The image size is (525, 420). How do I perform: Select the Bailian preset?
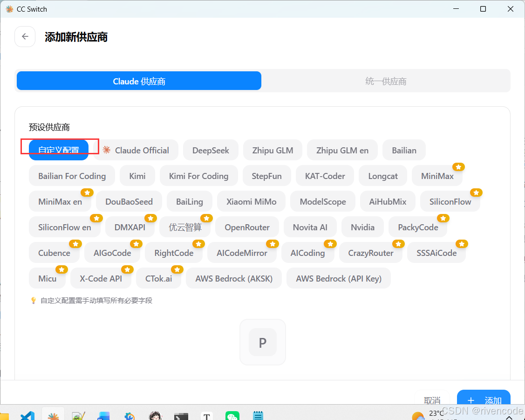[404, 150]
